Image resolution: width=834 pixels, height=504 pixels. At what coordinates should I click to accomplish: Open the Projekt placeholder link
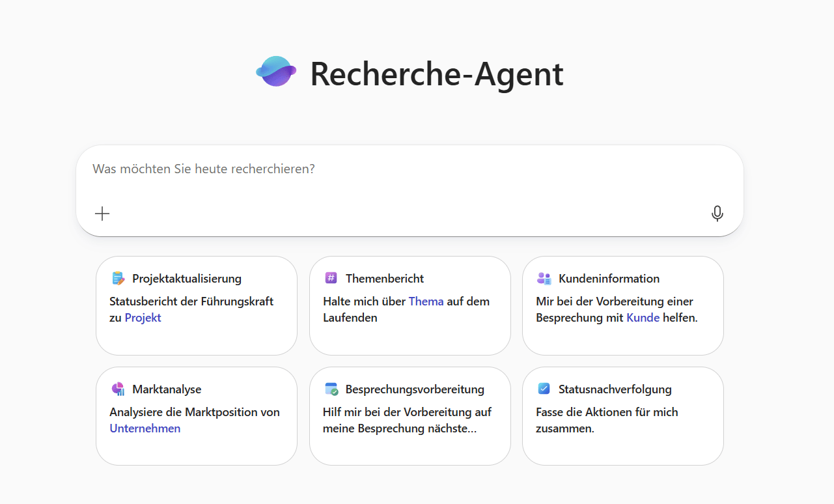(143, 317)
